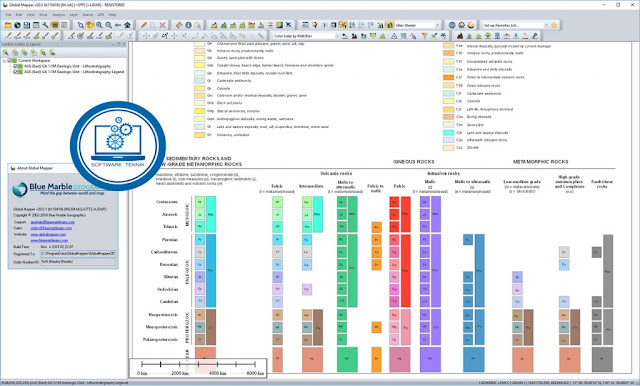Click the map scale bar
Viewport: 640px width, 386px height.
tap(198, 367)
